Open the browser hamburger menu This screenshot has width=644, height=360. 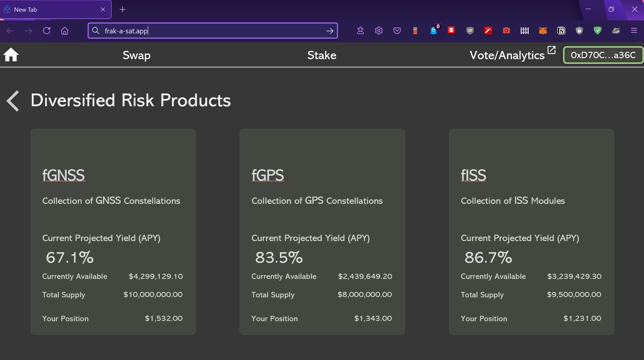tap(634, 31)
